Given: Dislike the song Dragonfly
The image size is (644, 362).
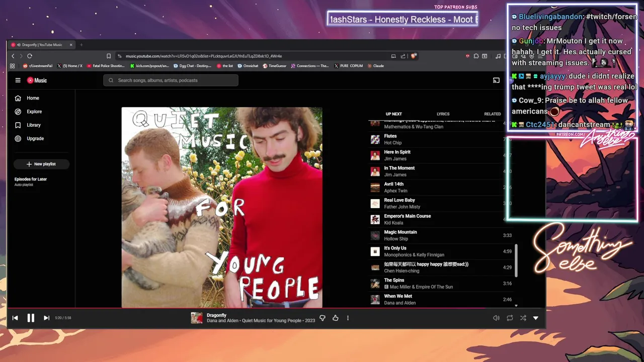Looking at the screenshot, I should (x=323, y=318).
